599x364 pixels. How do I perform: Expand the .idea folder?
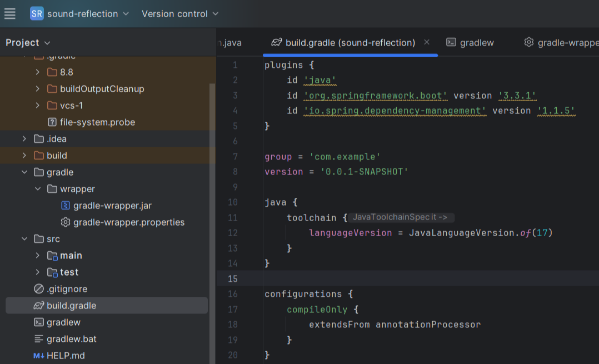pyautogui.click(x=24, y=138)
